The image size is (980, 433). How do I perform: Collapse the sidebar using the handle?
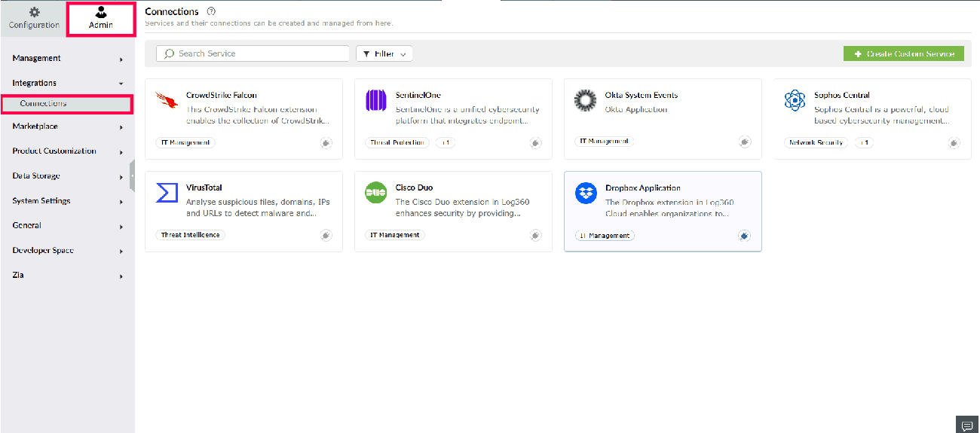133,176
